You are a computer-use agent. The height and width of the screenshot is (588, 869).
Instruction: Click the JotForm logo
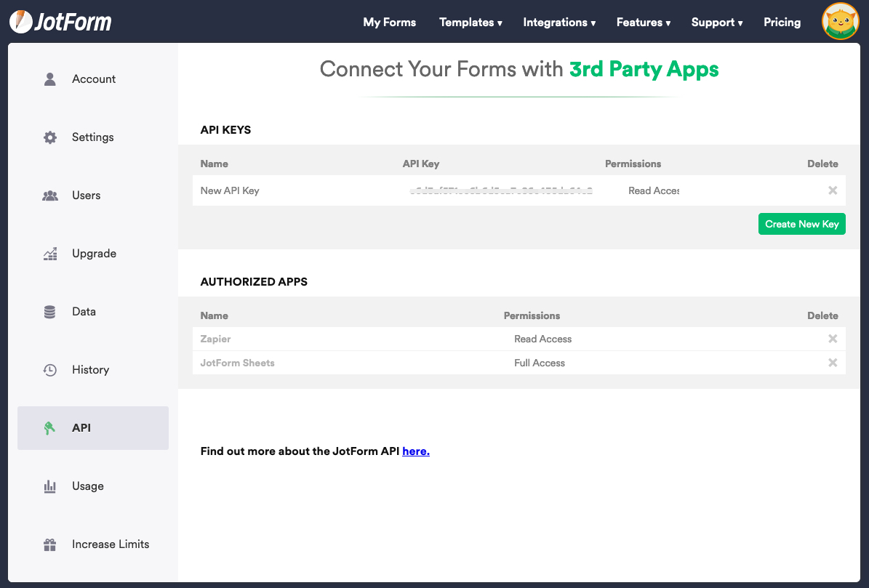[x=60, y=22]
